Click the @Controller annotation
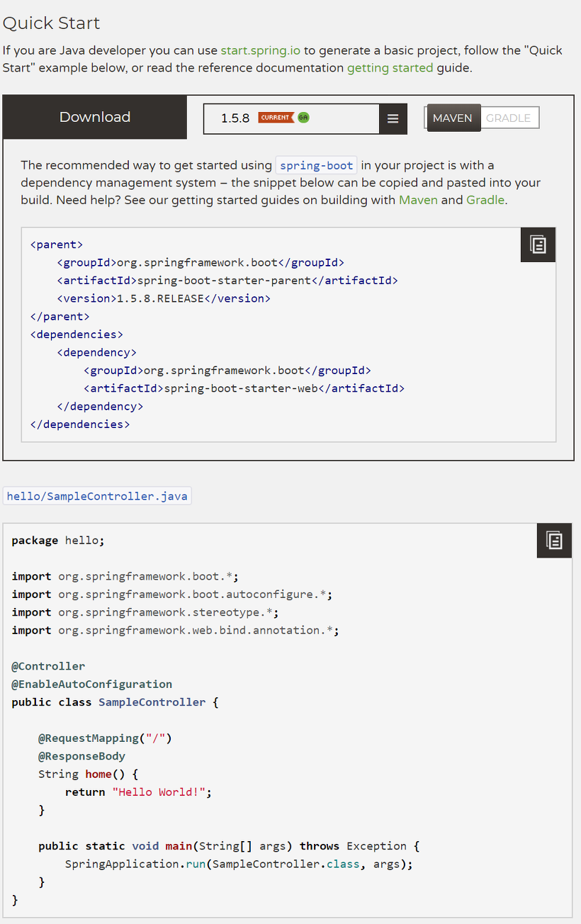The height and width of the screenshot is (924, 581). point(48,667)
